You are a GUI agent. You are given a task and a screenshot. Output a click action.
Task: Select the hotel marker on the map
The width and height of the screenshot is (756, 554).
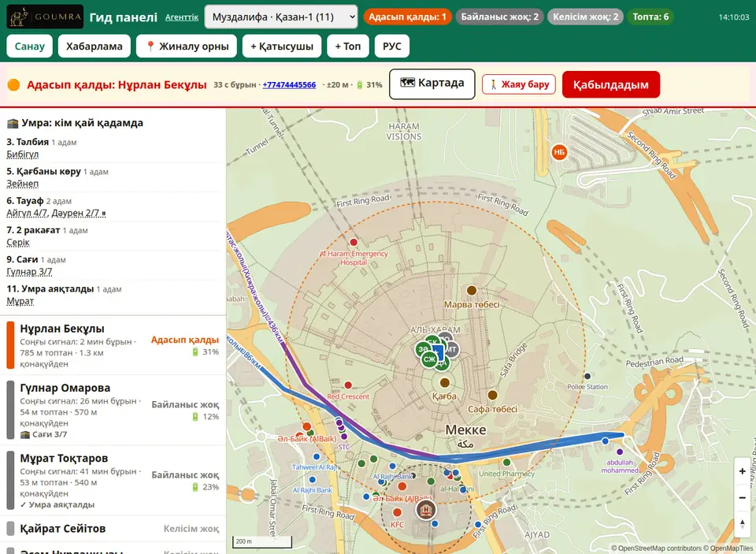coord(426,509)
